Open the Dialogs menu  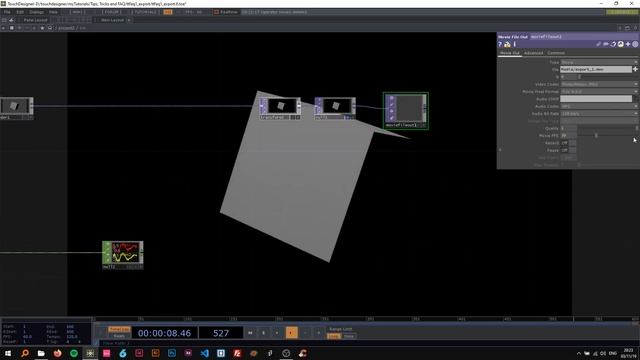point(37,12)
